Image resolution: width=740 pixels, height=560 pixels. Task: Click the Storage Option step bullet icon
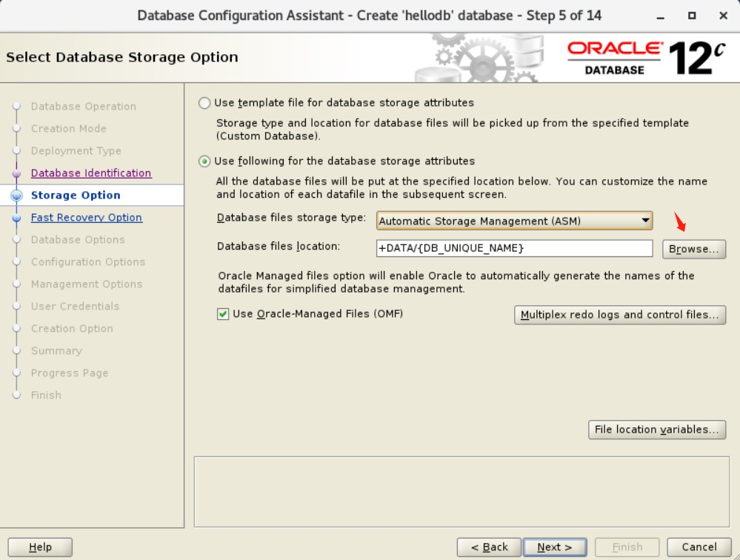[x=16, y=196]
